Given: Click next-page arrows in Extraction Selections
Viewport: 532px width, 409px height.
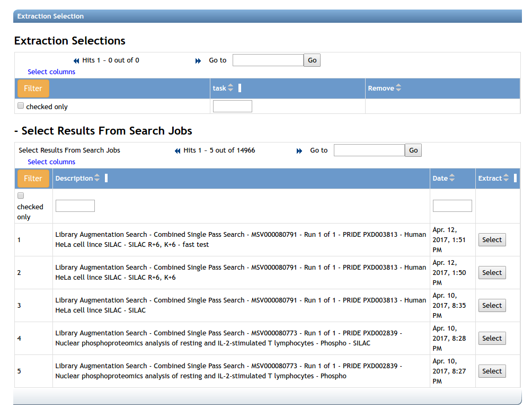Looking at the screenshot, I should [x=198, y=61].
